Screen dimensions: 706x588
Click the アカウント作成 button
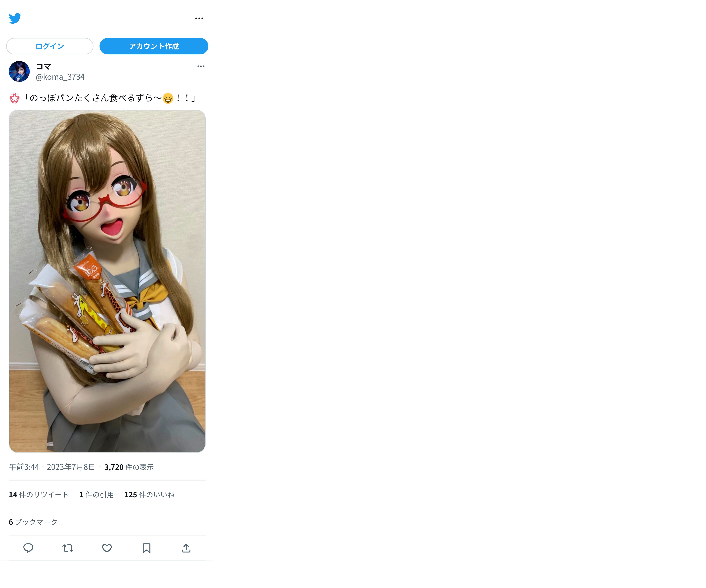pos(154,46)
